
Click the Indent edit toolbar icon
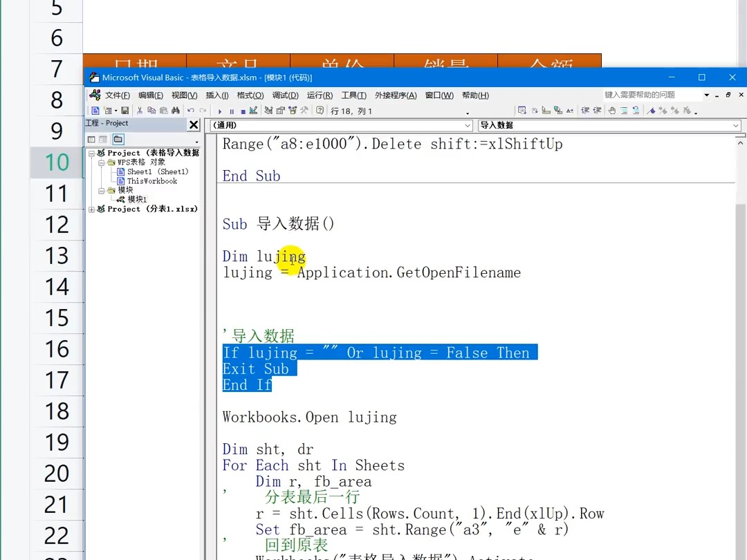[586, 111]
